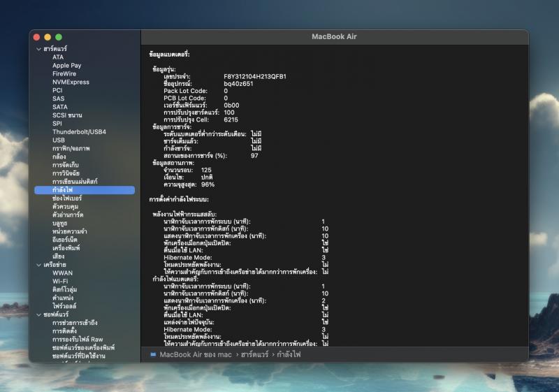Click the MacBook Air window title bar
The height and width of the screenshot is (392, 559).
pyautogui.click(x=334, y=36)
